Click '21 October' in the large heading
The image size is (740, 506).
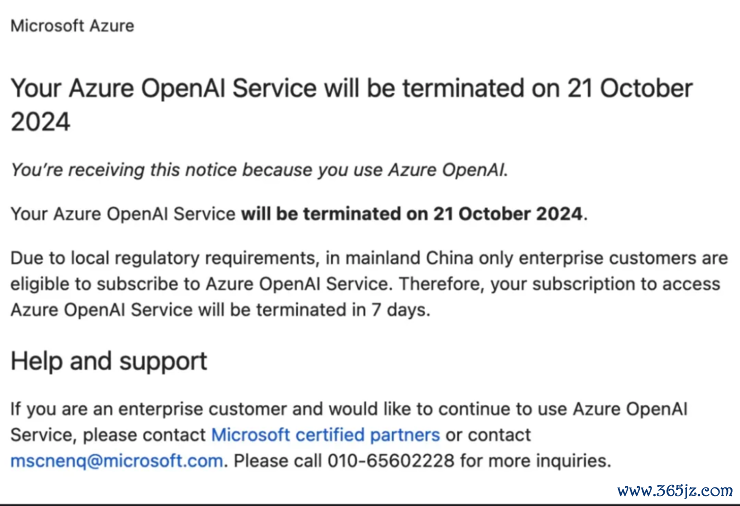coord(630,88)
